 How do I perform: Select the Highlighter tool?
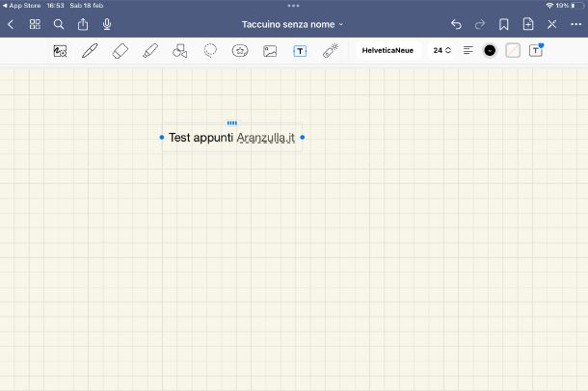[150, 51]
